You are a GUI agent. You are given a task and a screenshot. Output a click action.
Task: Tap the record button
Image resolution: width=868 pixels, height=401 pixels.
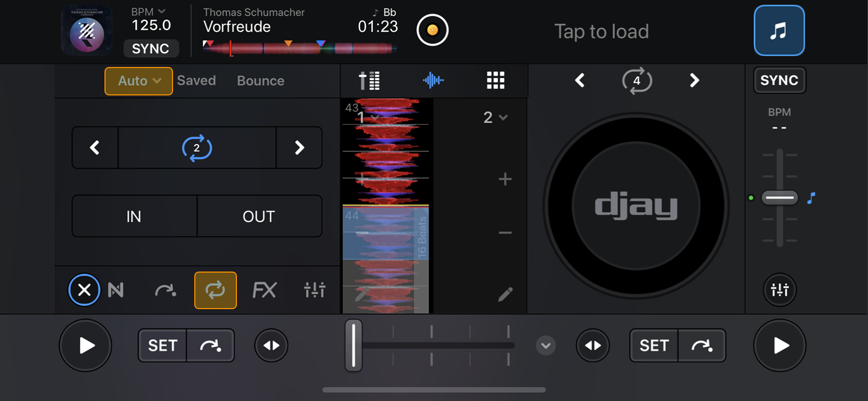coord(432,30)
